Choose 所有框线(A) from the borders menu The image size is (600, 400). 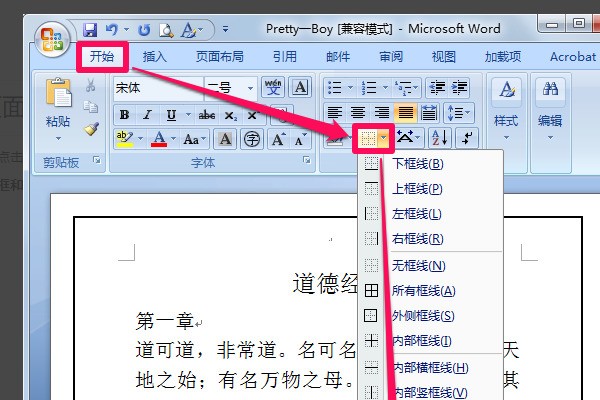(430, 291)
